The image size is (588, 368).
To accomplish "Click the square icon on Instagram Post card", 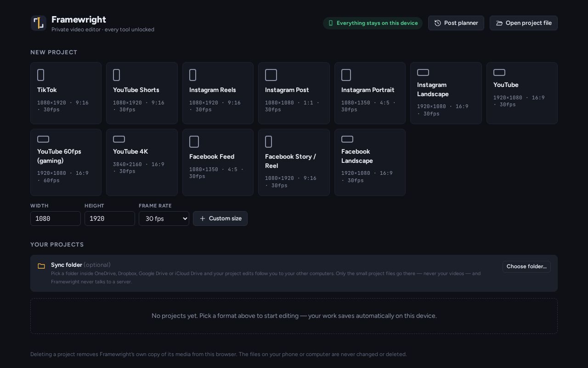I will tap(271, 75).
